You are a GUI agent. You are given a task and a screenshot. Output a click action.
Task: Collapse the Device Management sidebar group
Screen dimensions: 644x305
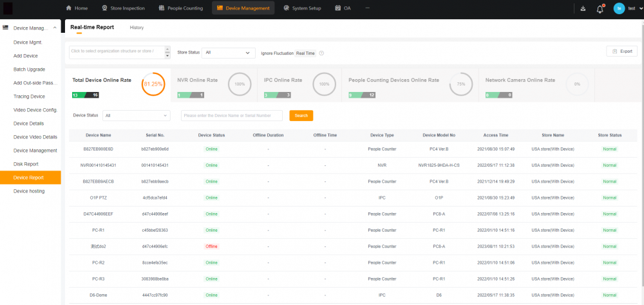click(55, 28)
